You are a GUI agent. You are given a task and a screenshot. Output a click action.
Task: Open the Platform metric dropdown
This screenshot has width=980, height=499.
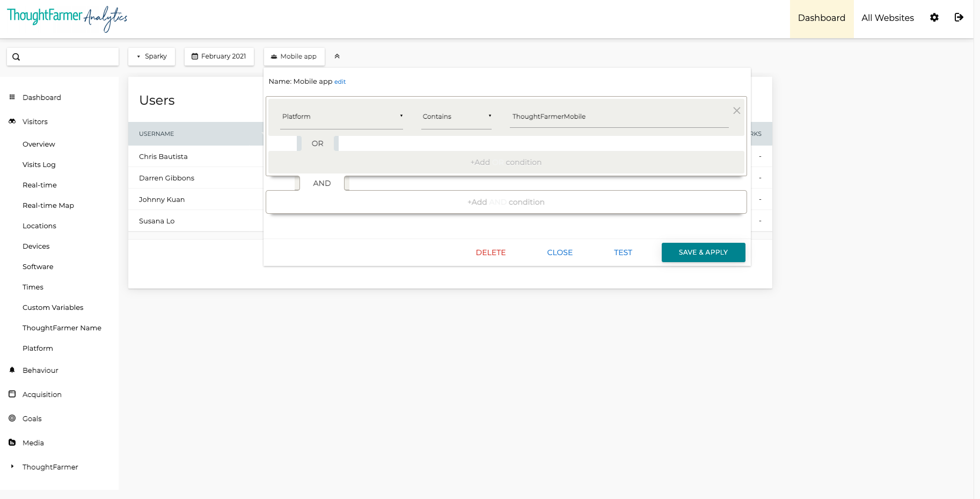341,117
